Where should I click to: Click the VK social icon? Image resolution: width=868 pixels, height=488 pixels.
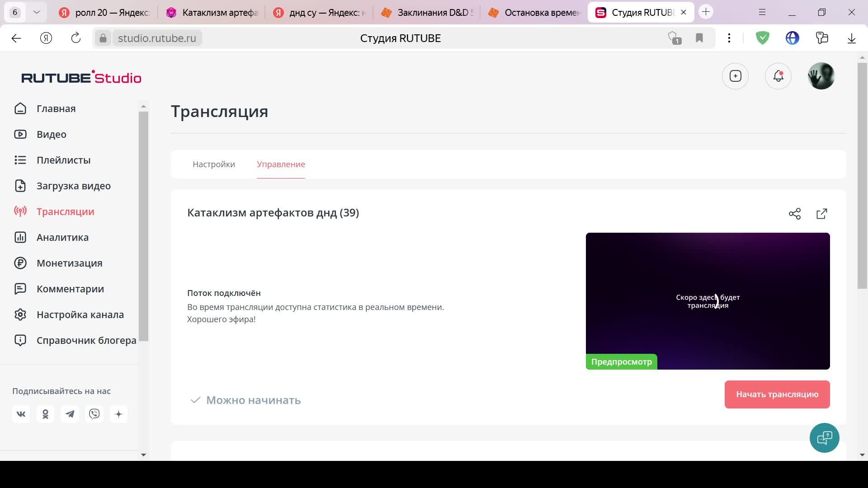(21, 414)
